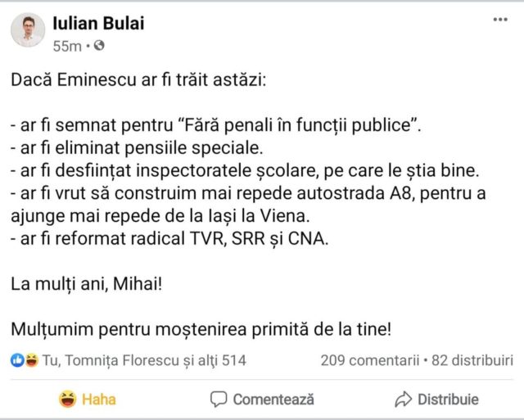Click the blue Like reaction icon

(16, 360)
